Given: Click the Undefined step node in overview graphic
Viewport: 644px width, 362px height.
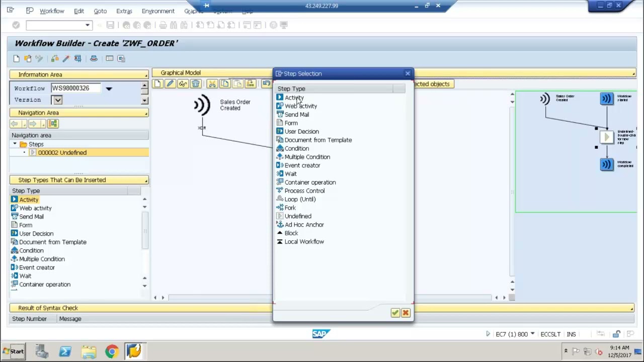Looking at the screenshot, I should (607, 137).
